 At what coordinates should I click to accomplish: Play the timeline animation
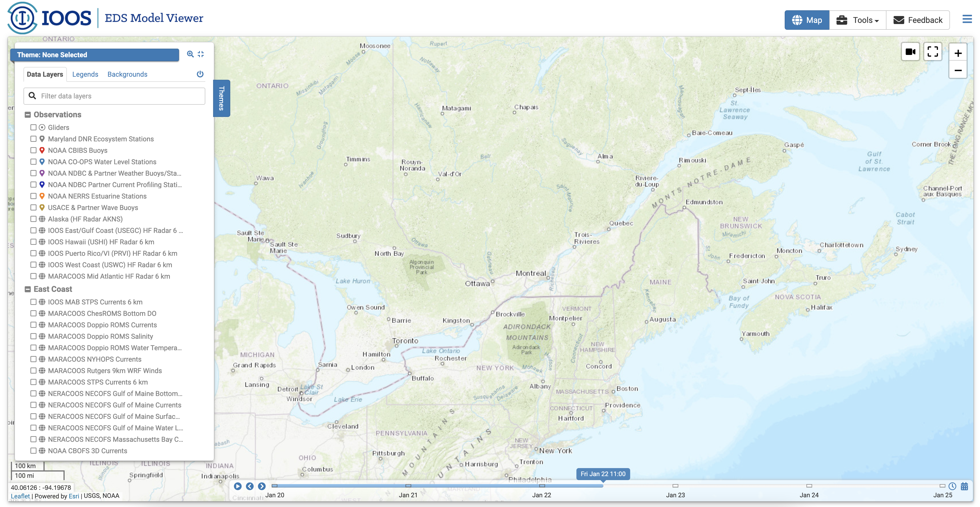tap(237, 486)
